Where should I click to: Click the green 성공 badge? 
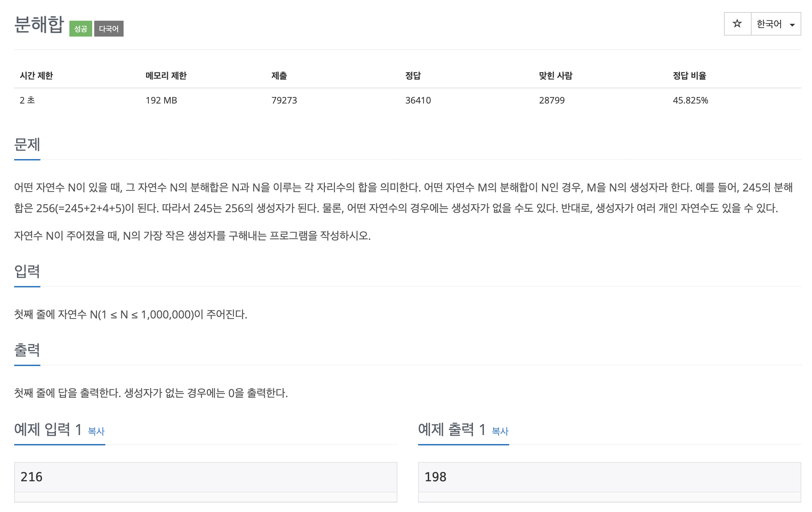[80, 29]
